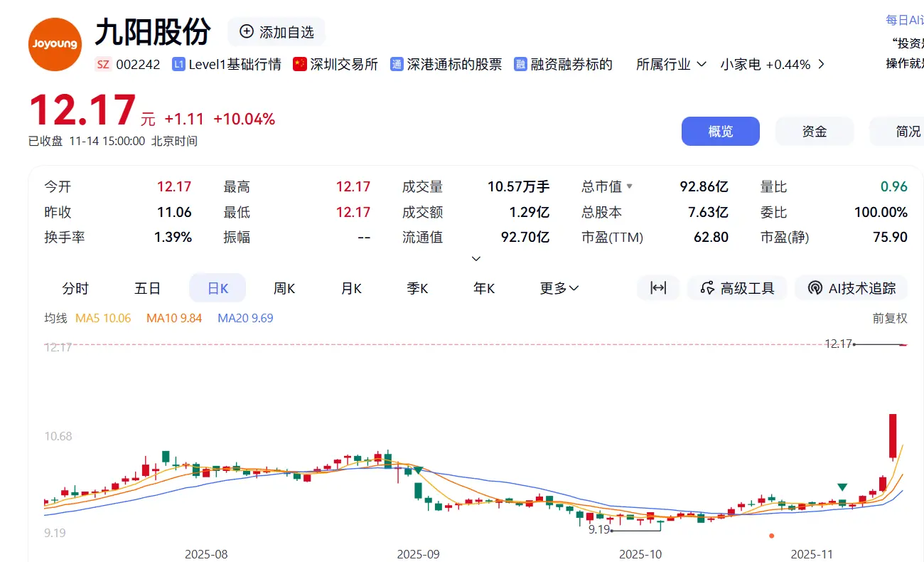Click the L1 Level1基础行情 badge icon
Viewport: 924px width, 562px height.
coord(177,63)
